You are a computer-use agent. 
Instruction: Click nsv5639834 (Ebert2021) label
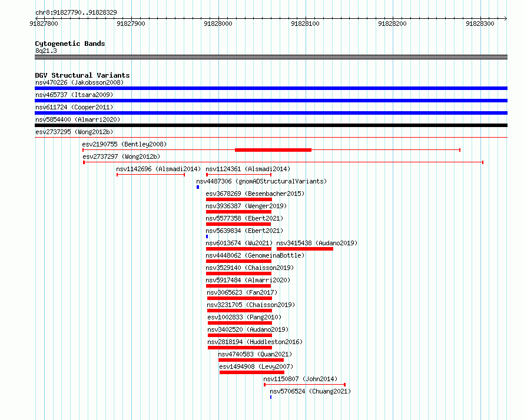(244, 231)
